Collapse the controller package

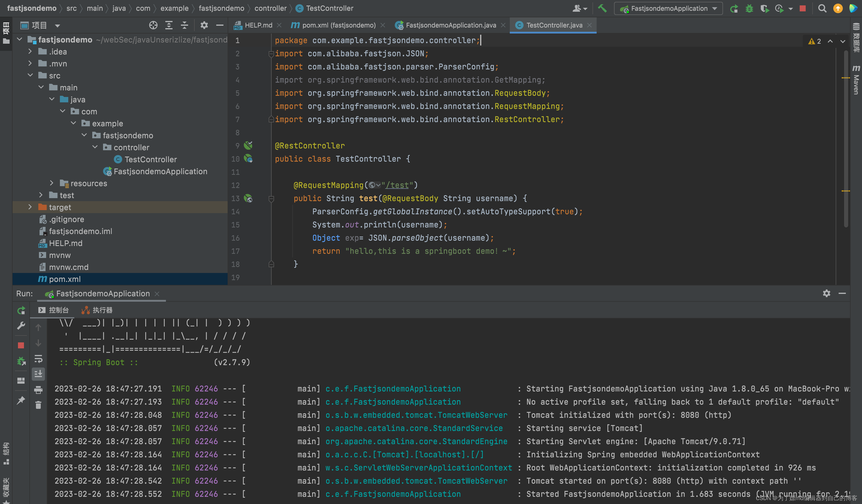coord(95,147)
